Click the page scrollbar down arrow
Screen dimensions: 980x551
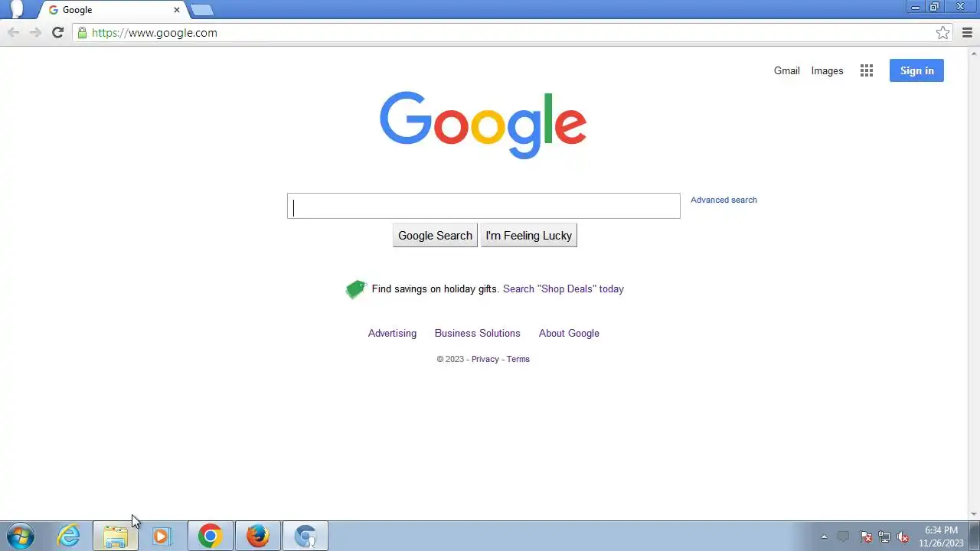(x=974, y=514)
